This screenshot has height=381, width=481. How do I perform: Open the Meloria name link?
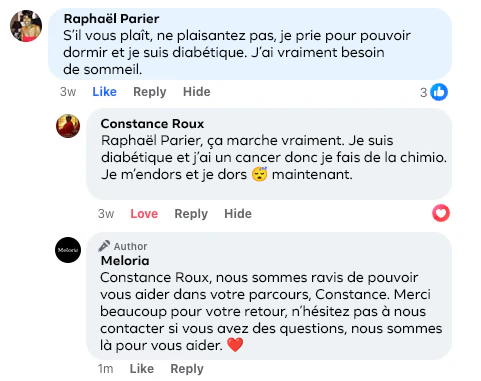click(x=125, y=261)
